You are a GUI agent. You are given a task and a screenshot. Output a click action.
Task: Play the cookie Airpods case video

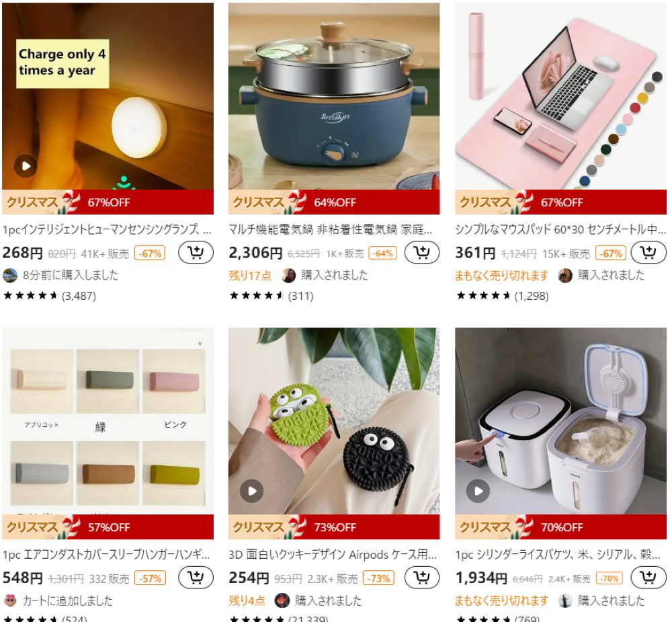tap(251, 491)
